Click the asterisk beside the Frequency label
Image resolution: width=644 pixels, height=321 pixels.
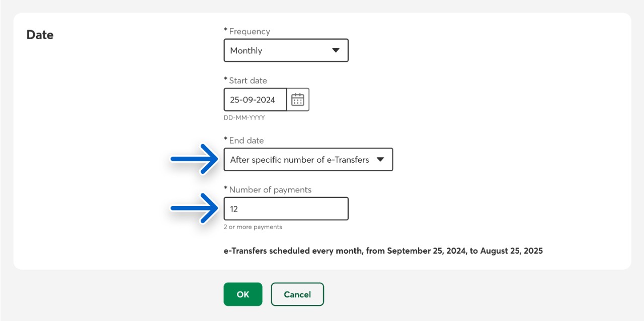pyautogui.click(x=225, y=31)
